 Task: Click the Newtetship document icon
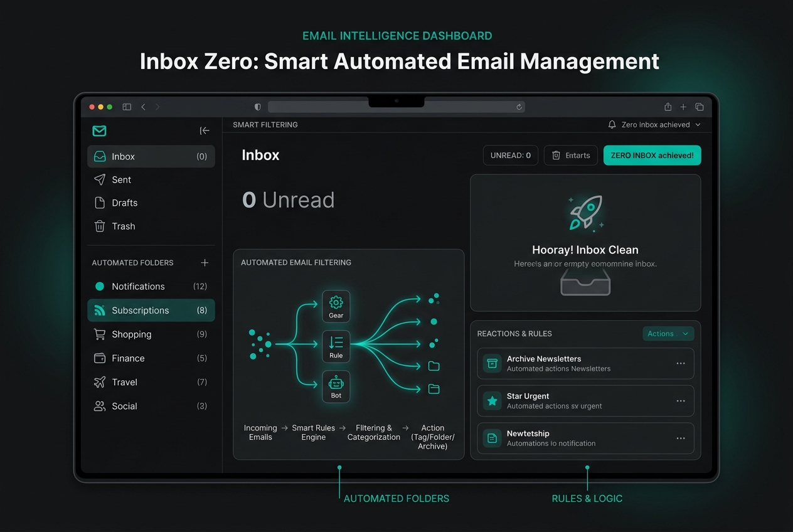point(492,439)
